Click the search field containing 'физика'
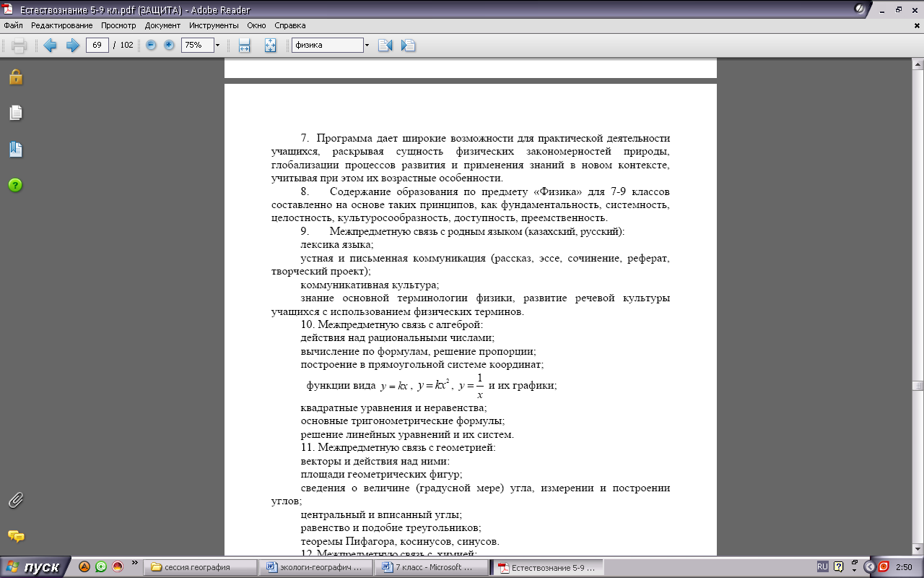924x578 pixels. click(327, 45)
